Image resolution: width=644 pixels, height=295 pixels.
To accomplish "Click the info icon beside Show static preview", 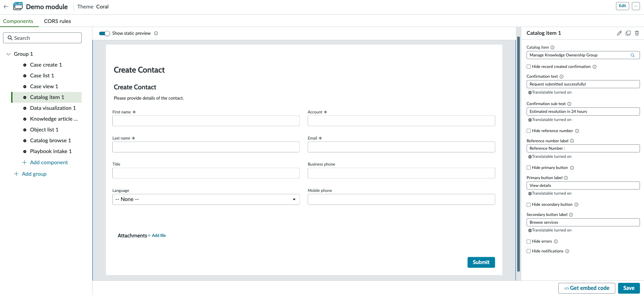I will [x=156, y=33].
